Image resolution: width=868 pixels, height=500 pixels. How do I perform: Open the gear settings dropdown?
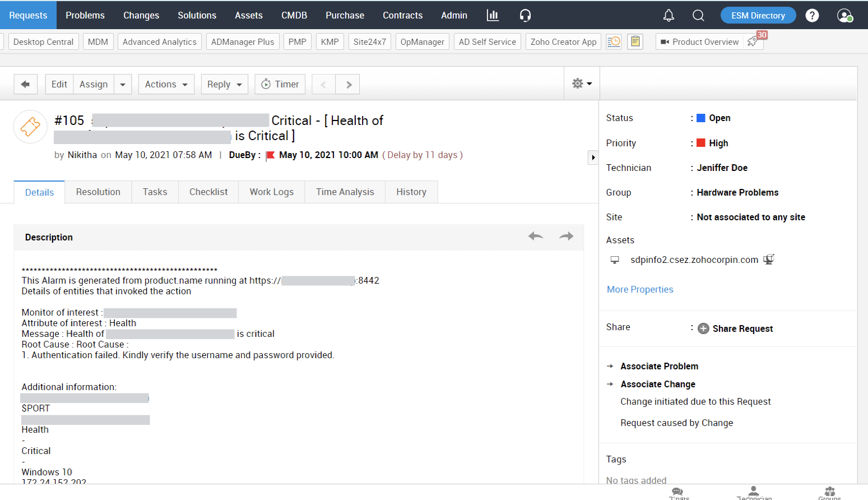(x=582, y=84)
